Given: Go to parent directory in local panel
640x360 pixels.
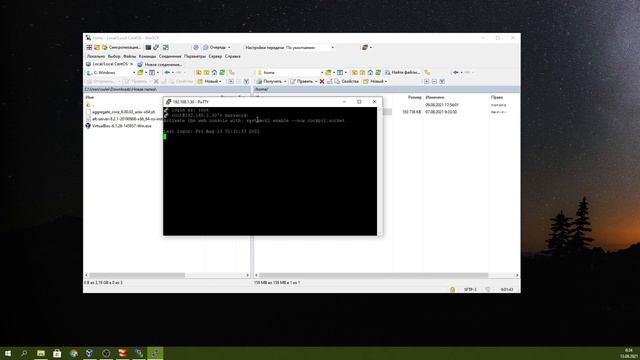Looking at the screenshot, I should click(x=199, y=73).
